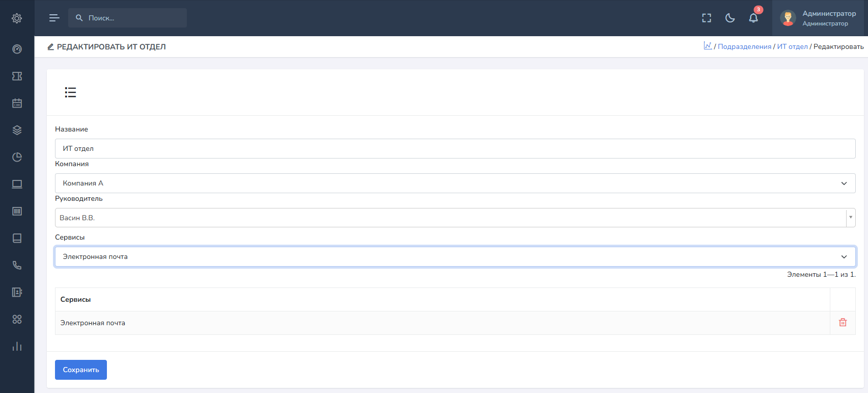Toggle dark mode moon icon
Screen dimensions: 868x393
730,18
